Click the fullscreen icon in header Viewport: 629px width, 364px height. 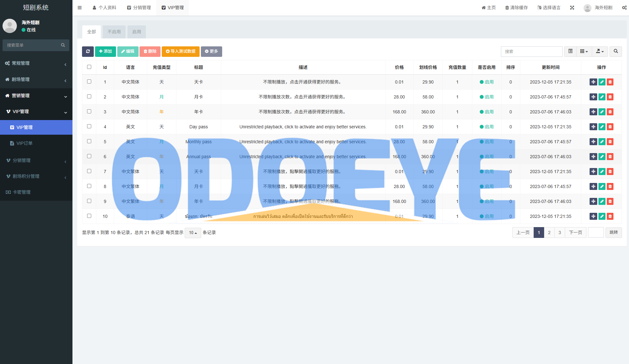coord(572,8)
